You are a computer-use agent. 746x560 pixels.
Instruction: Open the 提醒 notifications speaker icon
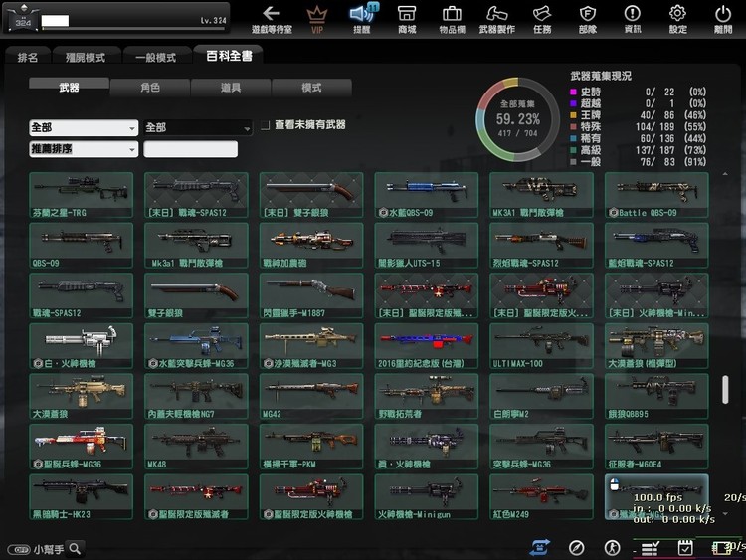pyautogui.click(x=362, y=19)
